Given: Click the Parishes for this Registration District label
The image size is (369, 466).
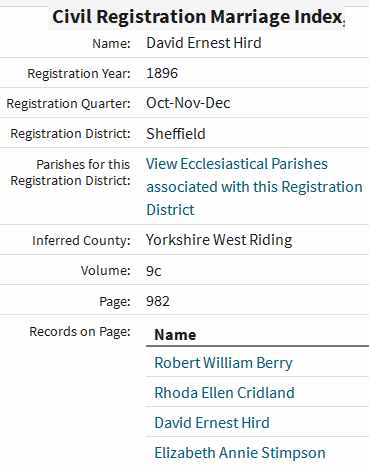Looking at the screenshot, I should point(70,172).
